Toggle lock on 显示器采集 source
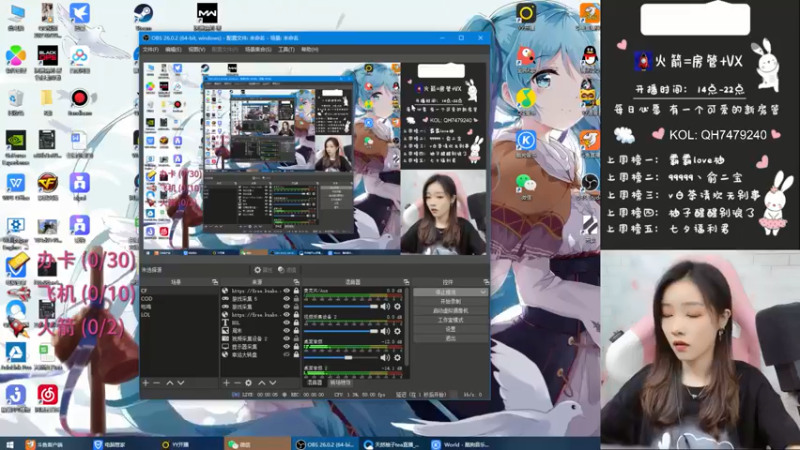This screenshot has width=800, height=450. pyautogui.click(x=296, y=346)
